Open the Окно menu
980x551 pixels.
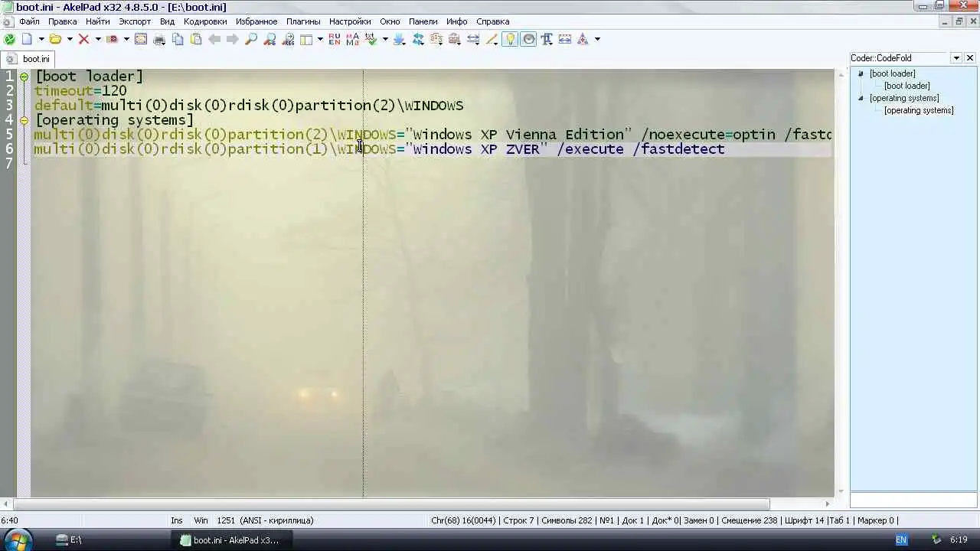click(x=390, y=21)
